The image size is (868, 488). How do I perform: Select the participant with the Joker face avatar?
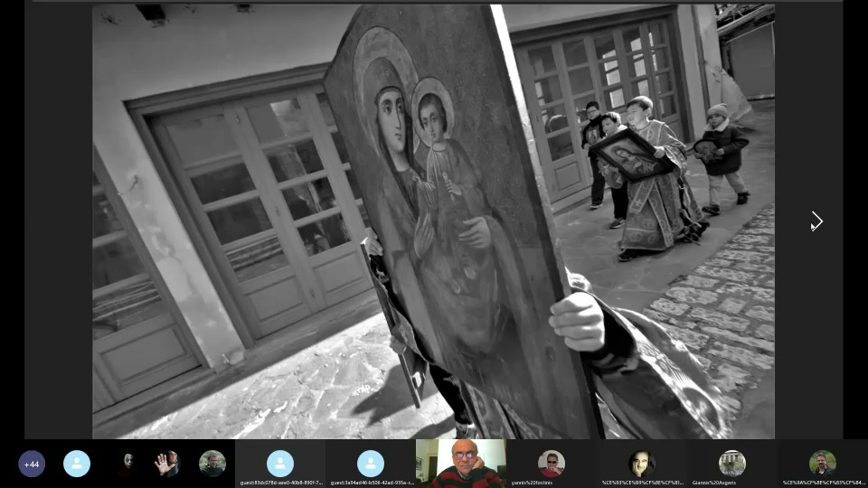[x=127, y=464]
